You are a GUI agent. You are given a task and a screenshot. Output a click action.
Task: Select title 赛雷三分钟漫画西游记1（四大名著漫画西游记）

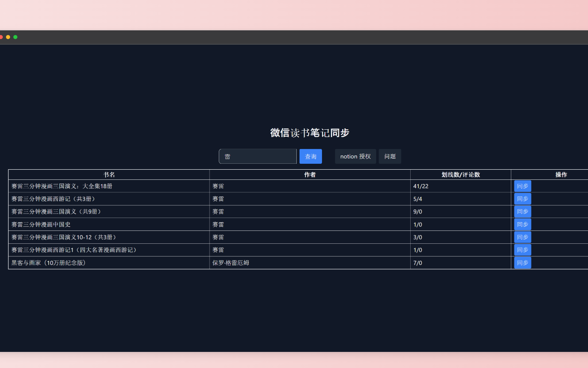click(x=74, y=250)
